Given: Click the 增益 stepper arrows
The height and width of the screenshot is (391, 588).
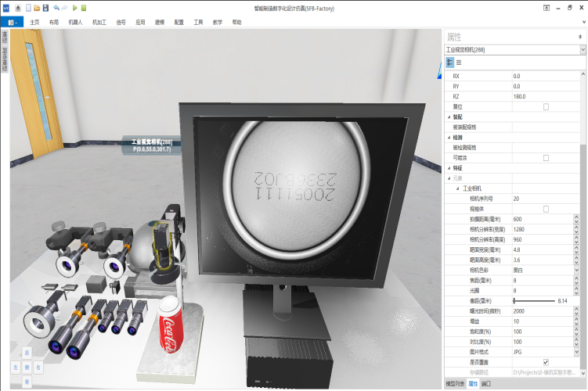Looking at the screenshot, I should tap(576, 321).
